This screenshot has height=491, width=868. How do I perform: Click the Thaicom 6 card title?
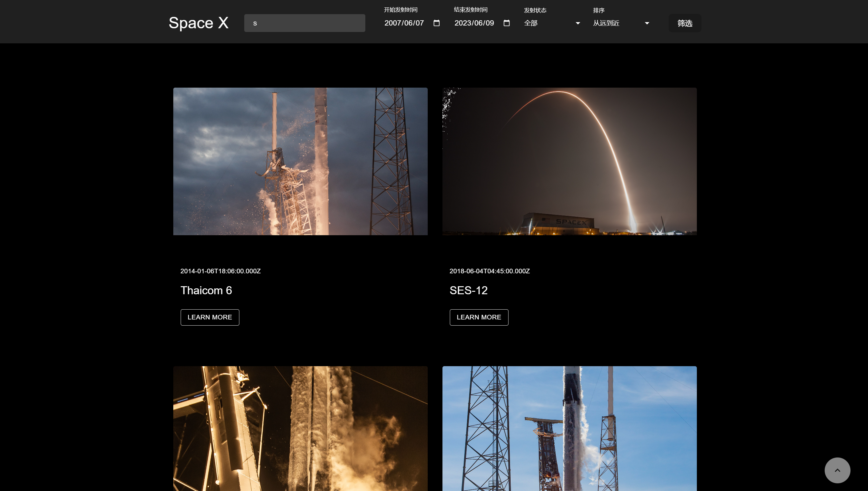tap(206, 290)
